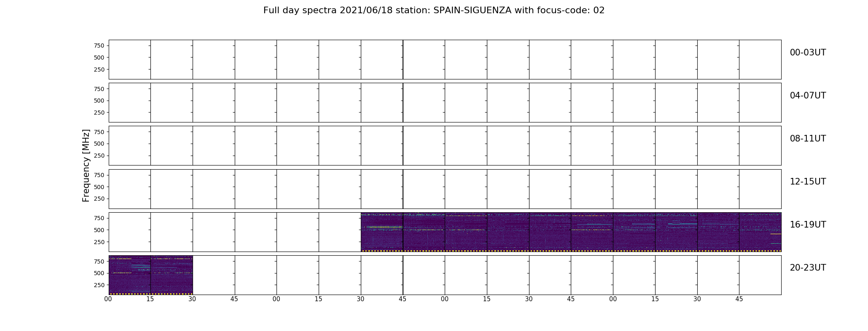868x331 pixels.
Task: Click the '20-23UT' row label
Action: coord(808,268)
